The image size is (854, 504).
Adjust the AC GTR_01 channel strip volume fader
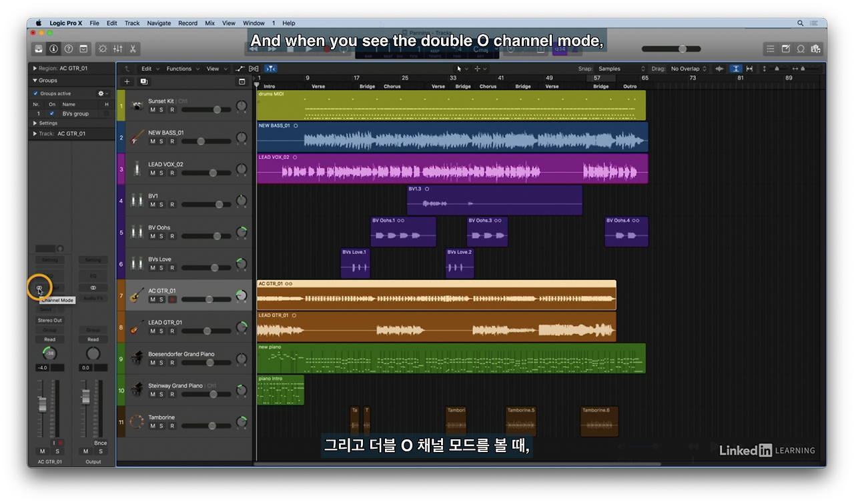41,403
